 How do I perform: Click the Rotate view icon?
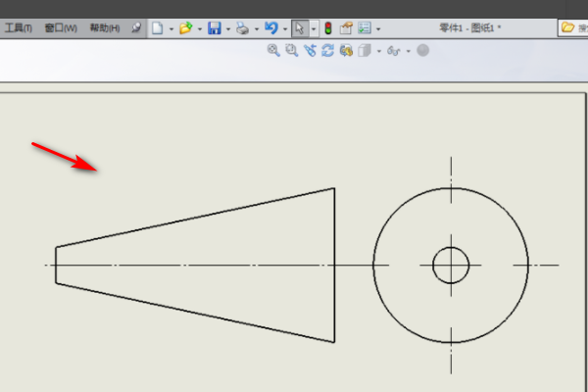click(327, 51)
